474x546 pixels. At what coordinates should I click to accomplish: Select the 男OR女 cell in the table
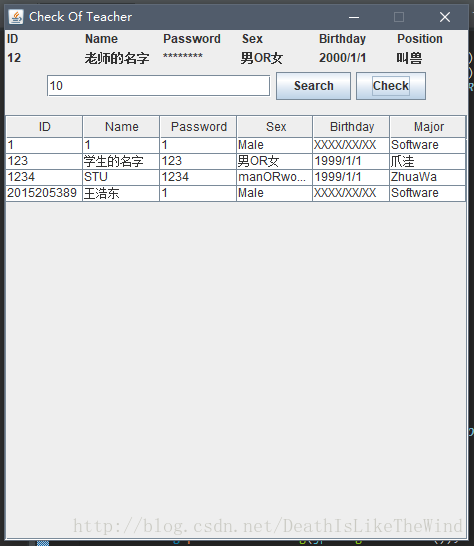point(275,161)
